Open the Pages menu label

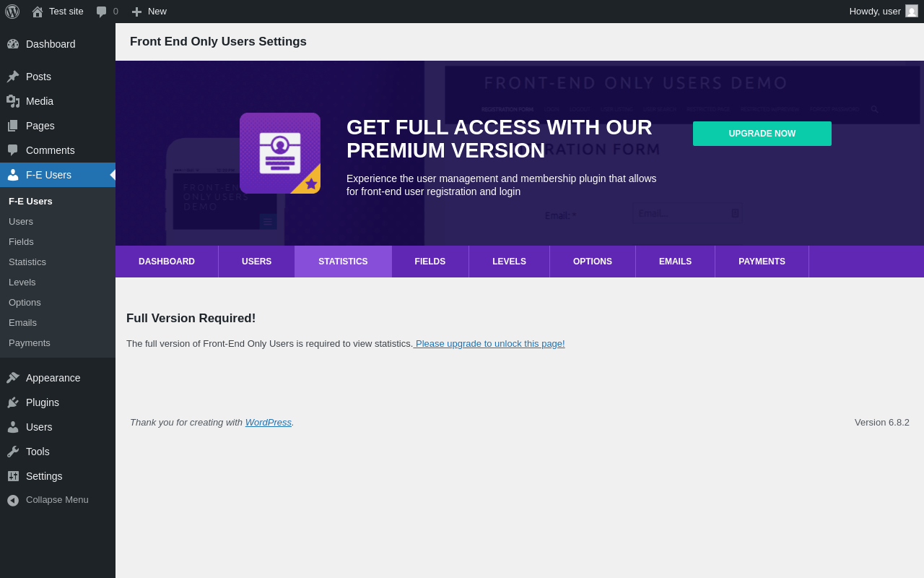click(x=40, y=126)
